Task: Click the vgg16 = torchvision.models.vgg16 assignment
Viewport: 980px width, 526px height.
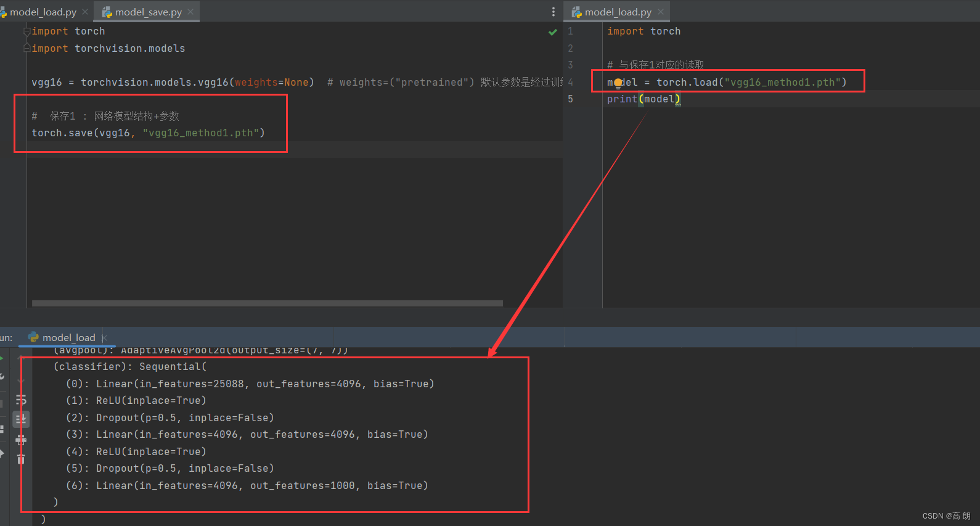Action: click(x=173, y=82)
